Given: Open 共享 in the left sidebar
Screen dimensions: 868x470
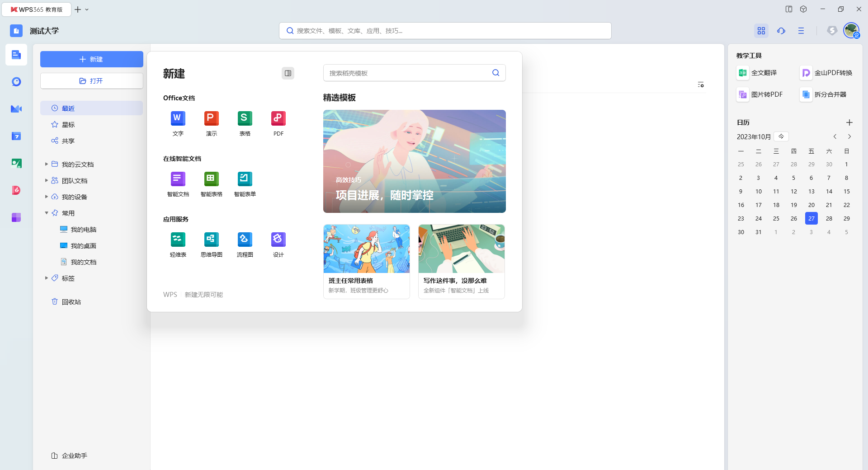Looking at the screenshot, I should click(x=68, y=141).
